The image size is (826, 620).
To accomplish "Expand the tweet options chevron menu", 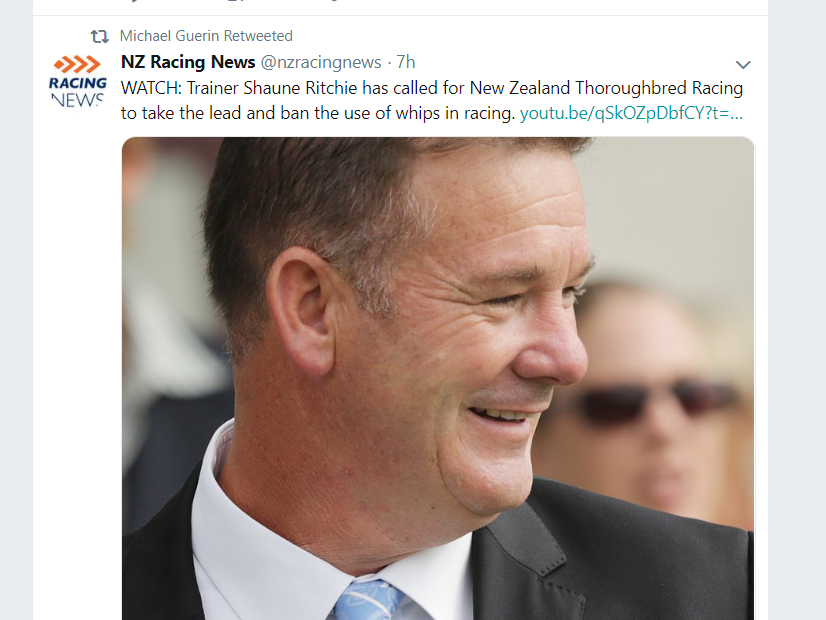I will click(743, 65).
